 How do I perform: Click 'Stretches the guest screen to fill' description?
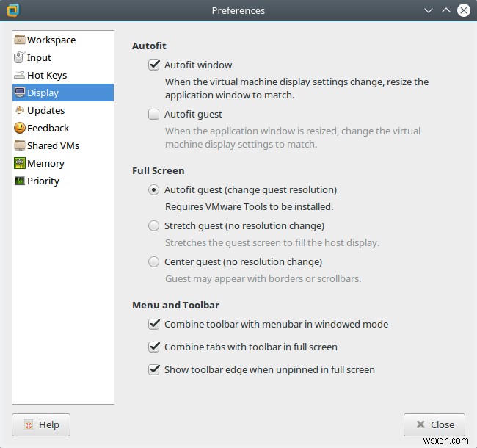(272, 243)
